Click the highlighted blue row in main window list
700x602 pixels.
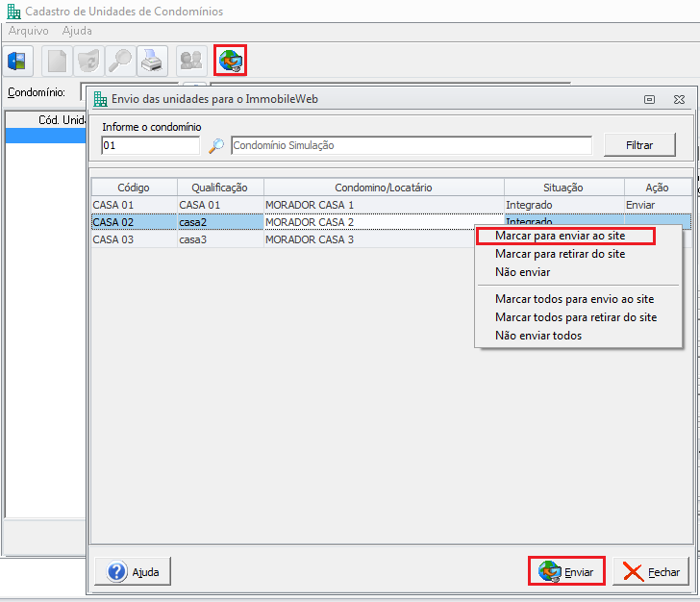tap(46, 136)
